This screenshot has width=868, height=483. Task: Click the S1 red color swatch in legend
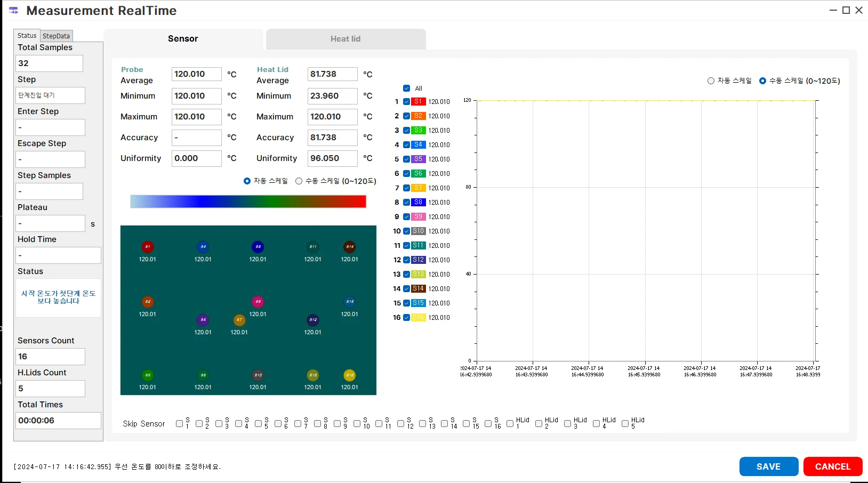pyautogui.click(x=419, y=101)
